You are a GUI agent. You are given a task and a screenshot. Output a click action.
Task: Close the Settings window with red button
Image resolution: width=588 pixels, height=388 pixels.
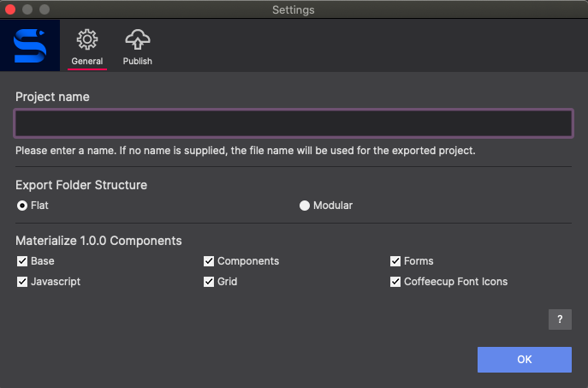coord(10,9)
